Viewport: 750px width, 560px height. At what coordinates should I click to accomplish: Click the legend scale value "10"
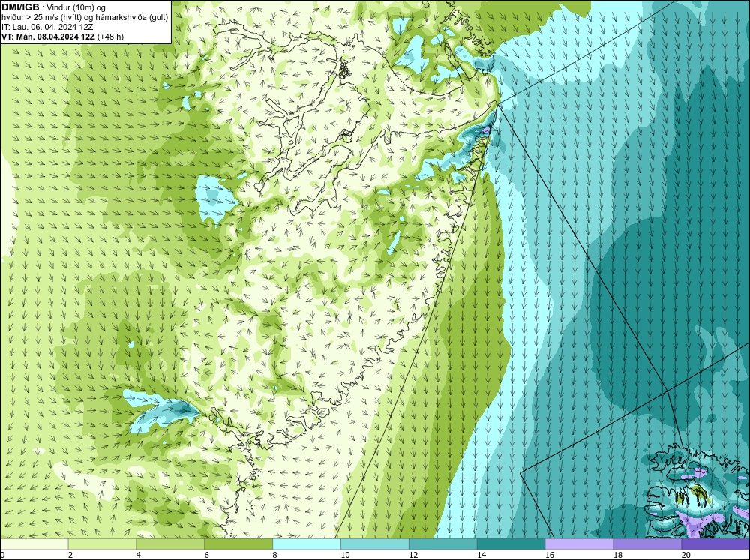(345, 555)
